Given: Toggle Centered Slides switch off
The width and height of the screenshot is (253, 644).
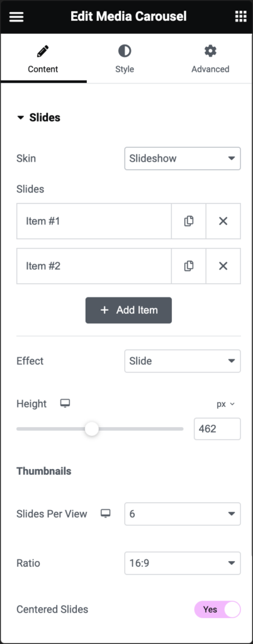Looking at the screenshot, I should (x=217, y=609).
